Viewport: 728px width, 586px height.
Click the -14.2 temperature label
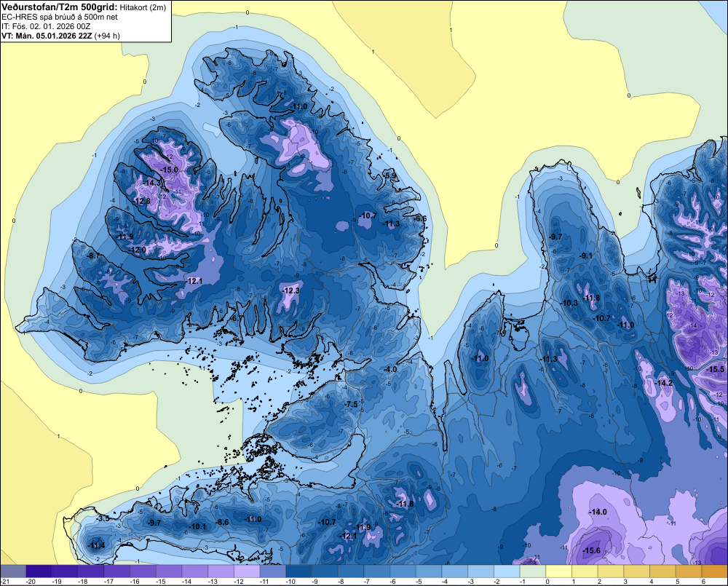664,383
